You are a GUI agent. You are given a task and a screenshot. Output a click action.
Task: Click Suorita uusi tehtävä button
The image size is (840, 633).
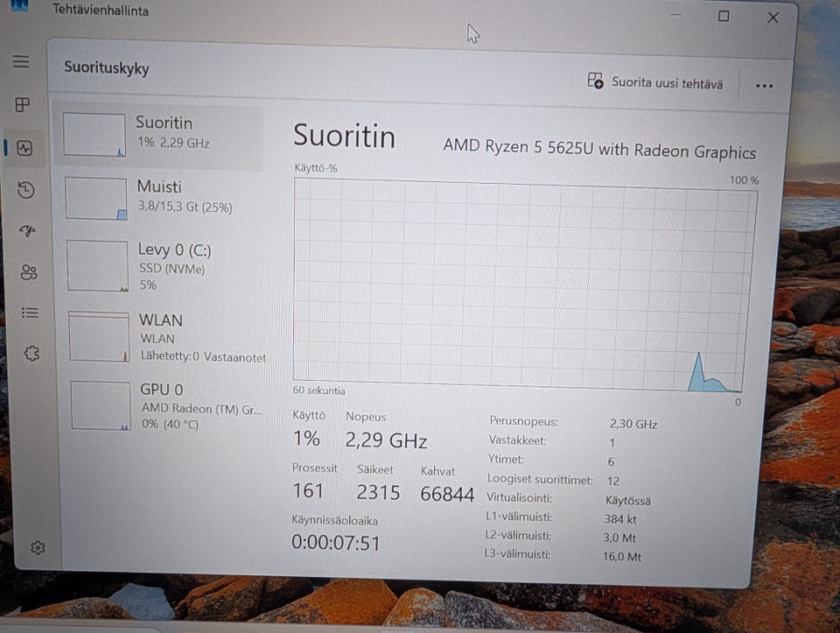(x=655, y=81)
